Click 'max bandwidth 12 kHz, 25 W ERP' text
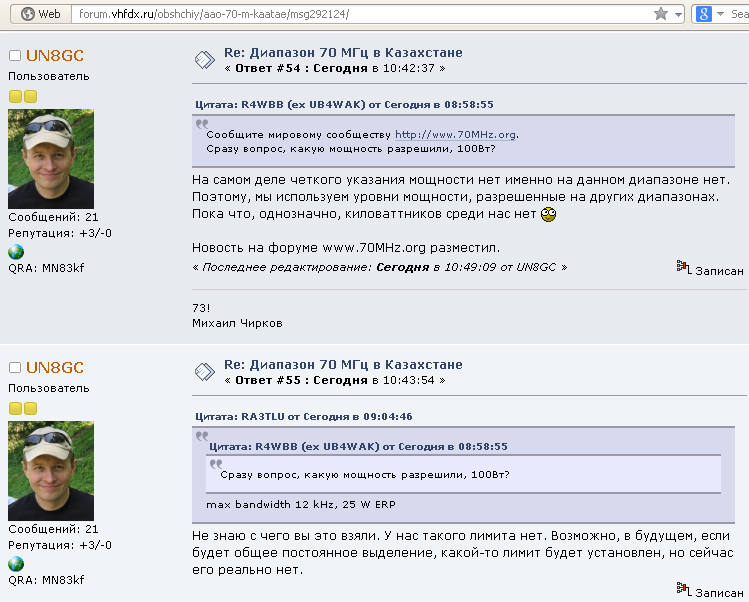Image resolution: width=749 pixels, height=602 pixels. coord(301,505)
